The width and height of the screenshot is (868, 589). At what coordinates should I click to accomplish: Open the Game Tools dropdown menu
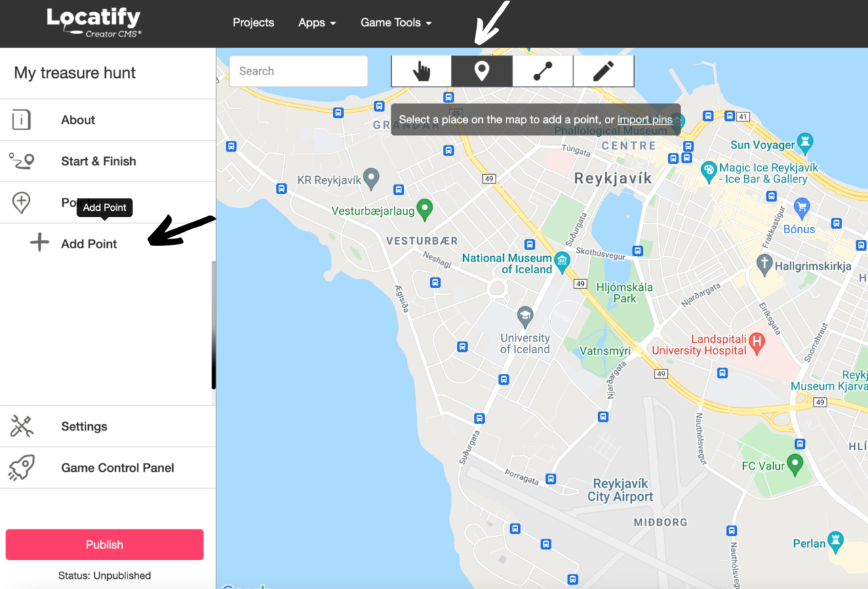pyautogui.click(x=396, y=22)
